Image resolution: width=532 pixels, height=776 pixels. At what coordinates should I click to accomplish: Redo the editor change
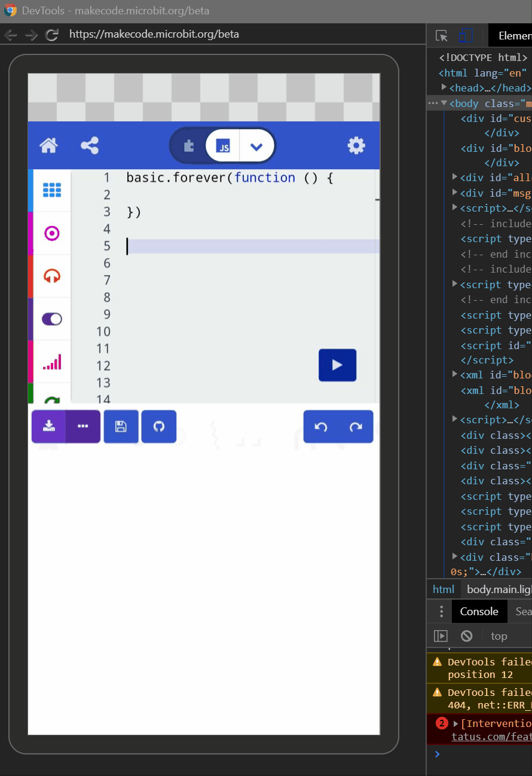pyautogui.click(x=356, y=426)
